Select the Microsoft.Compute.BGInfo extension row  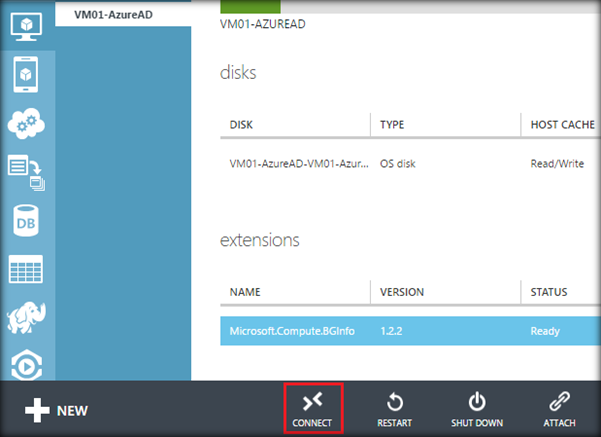point(410,331)
